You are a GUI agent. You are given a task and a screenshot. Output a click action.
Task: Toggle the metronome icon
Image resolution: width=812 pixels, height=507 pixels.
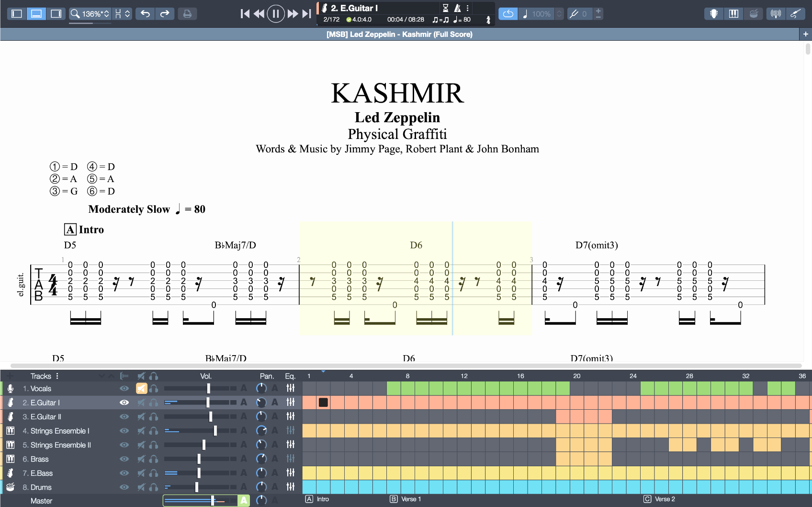457,8
